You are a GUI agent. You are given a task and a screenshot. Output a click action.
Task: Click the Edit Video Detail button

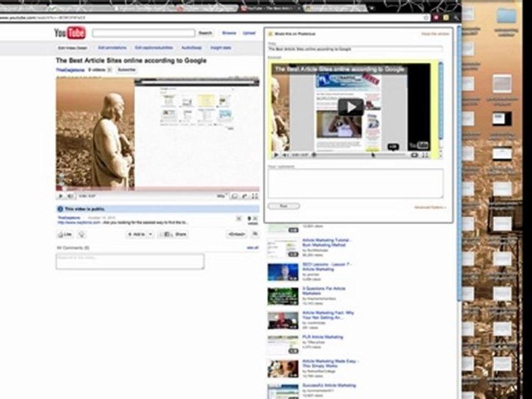pos(73,48)
